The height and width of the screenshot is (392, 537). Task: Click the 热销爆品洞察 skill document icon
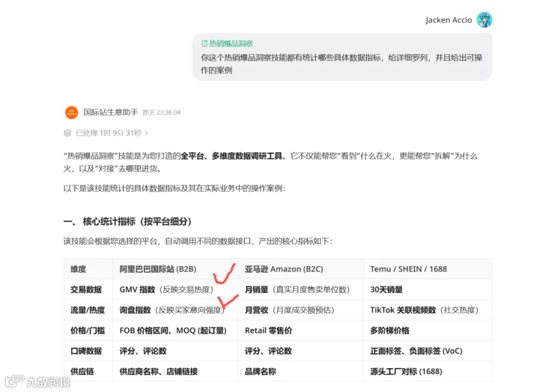[x=204, y=44]
